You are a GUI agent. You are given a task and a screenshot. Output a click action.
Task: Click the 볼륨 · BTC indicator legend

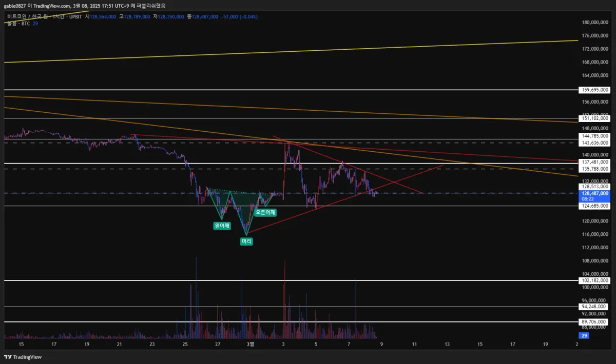[19, 24]
